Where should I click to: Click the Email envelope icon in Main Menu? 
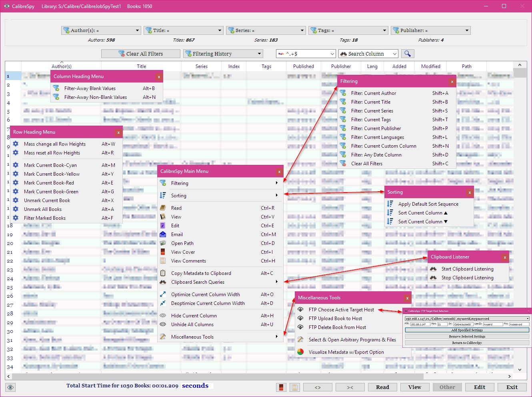pyautogui.click(x=163, y=234)
